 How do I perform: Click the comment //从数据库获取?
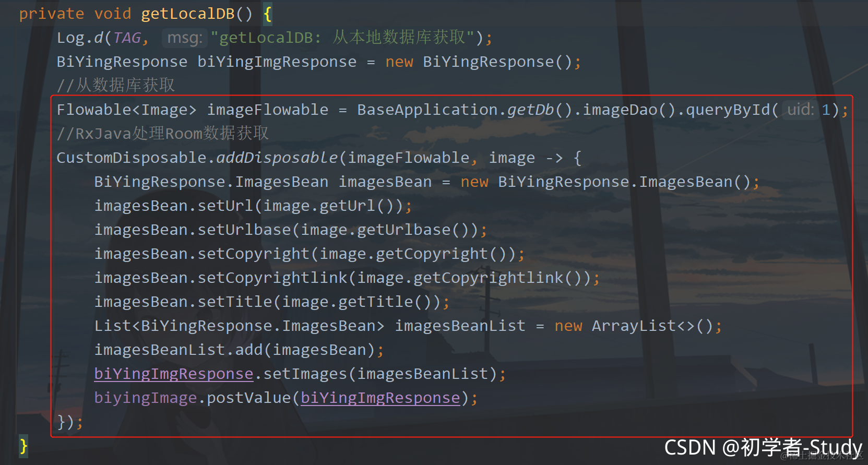(116, 85)
